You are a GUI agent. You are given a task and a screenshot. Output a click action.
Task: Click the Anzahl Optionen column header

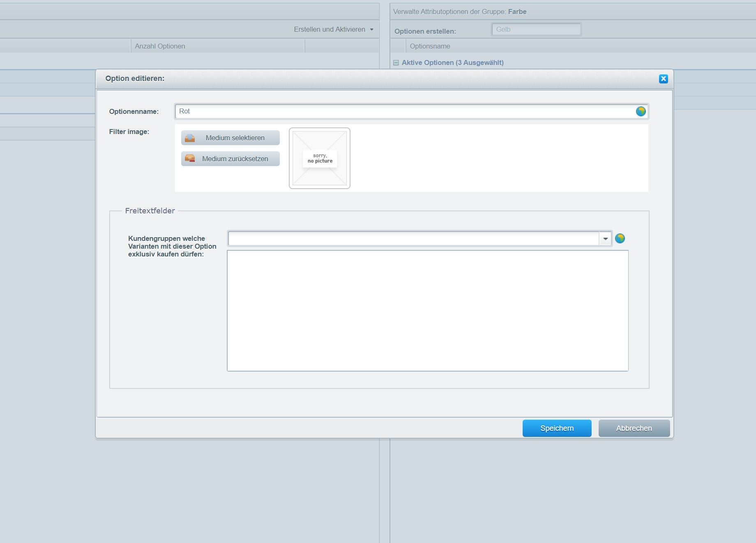point(218,46)
